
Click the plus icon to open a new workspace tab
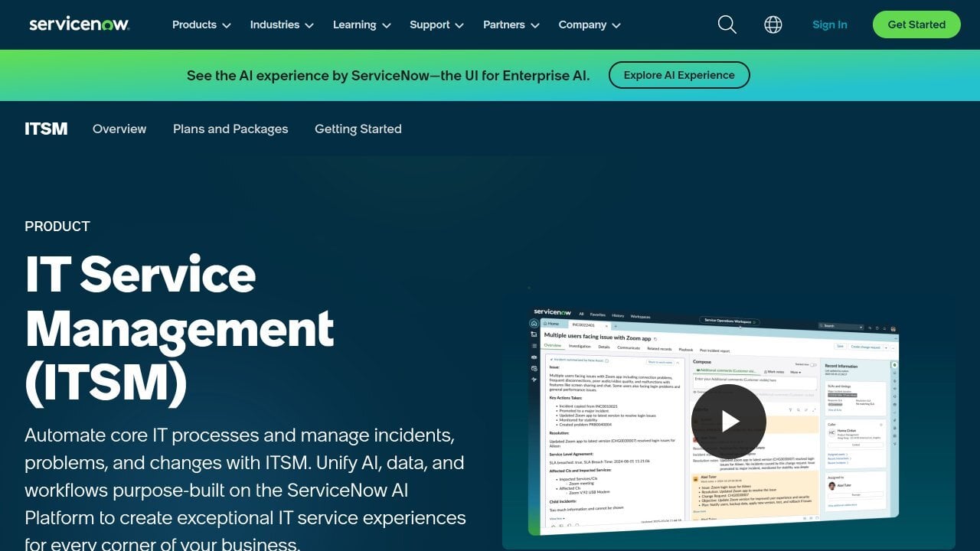[616, 324]
